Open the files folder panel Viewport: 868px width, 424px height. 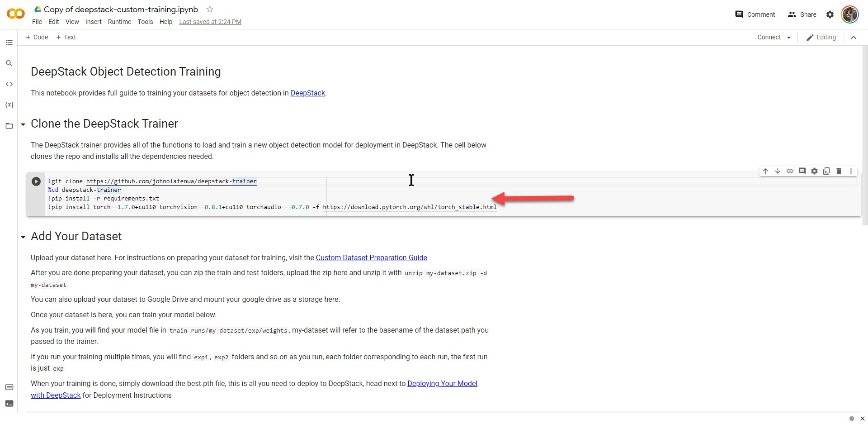9,126
